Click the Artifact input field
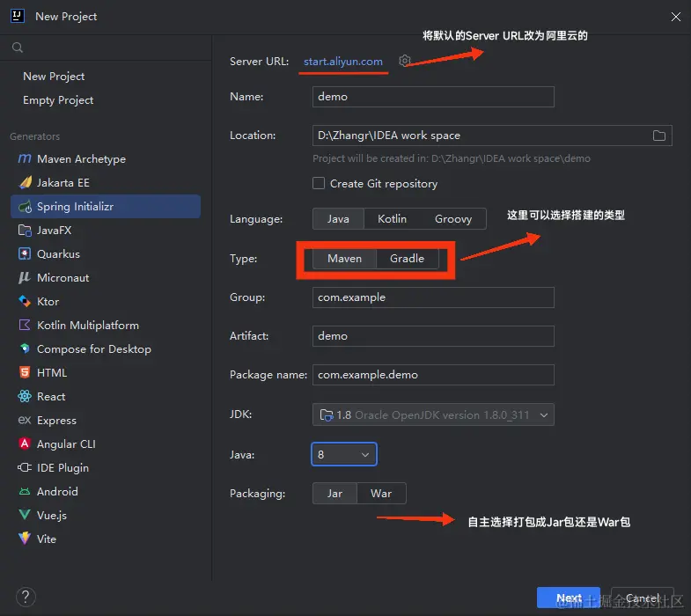This screenshot has height=616, width=691. (433, 336)
